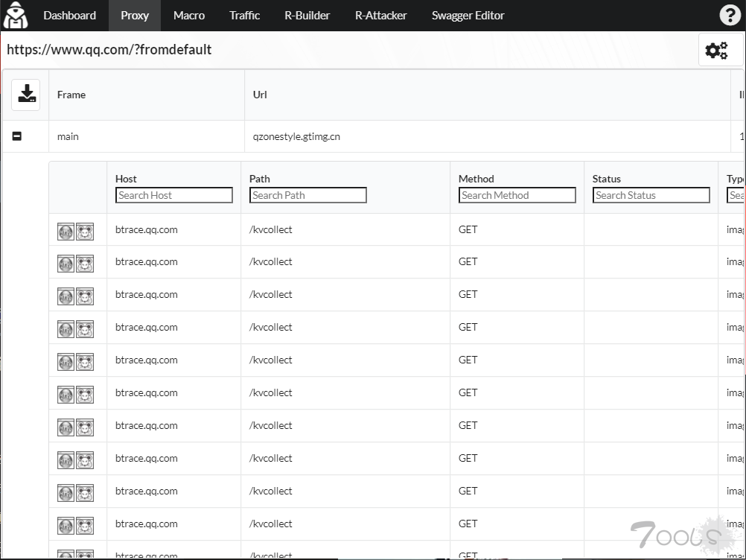Switch to the R-Attacker tab

(x=380, y=16)
